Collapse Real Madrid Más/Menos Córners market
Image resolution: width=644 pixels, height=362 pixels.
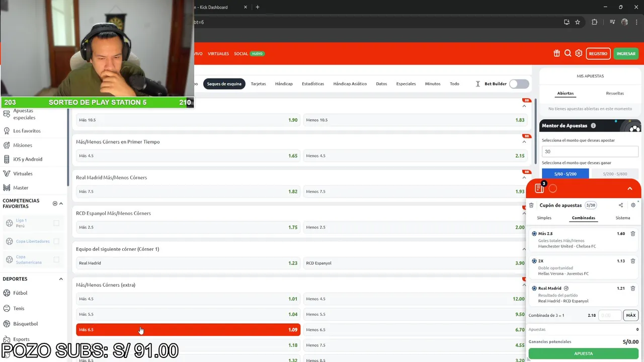(524, 177)
